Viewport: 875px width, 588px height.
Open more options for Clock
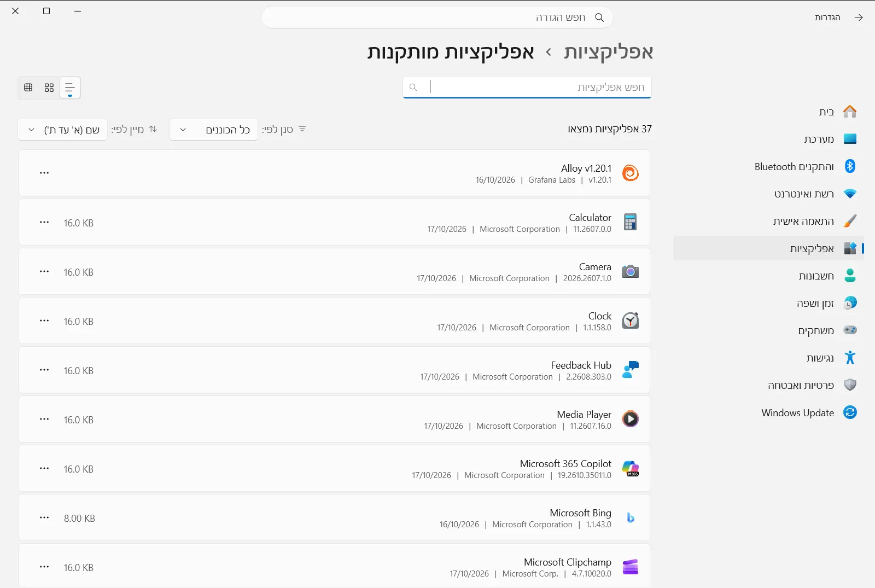44,321
